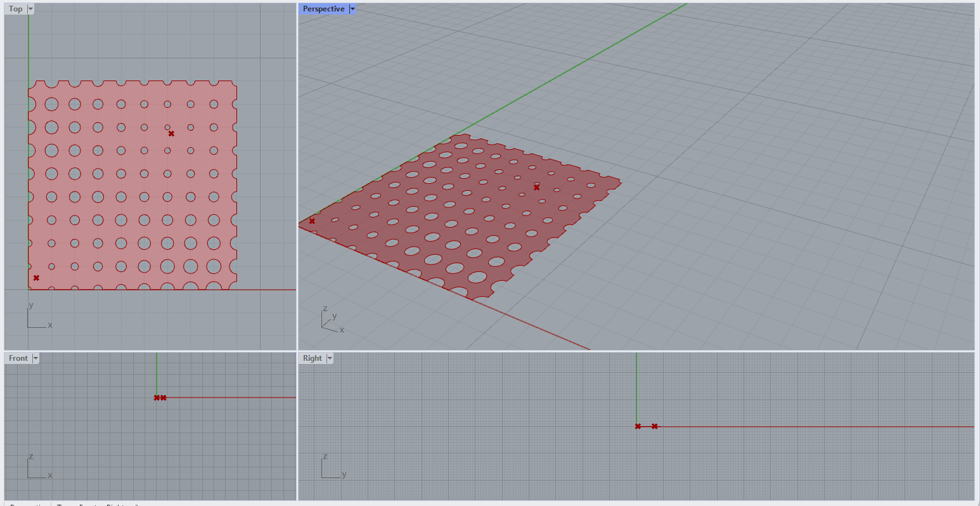Viewport: 980px width, 506px height.
Task: Select the point on the green axis in Right view
Action: coord(638,426)
